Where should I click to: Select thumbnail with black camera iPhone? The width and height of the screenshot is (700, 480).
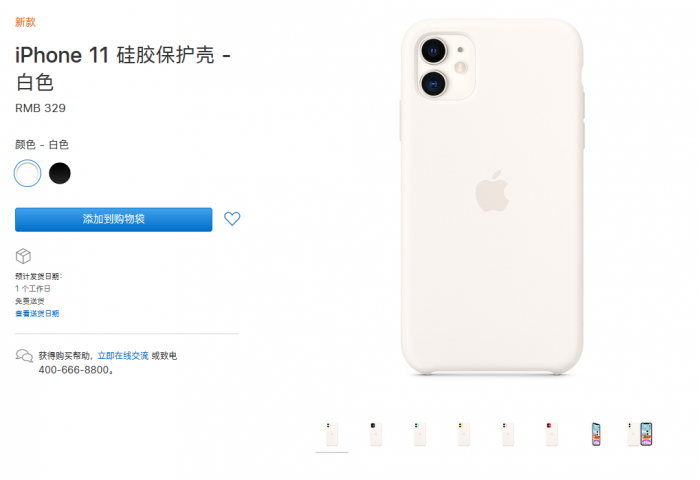pyautogui.click(x=376, y=434)
